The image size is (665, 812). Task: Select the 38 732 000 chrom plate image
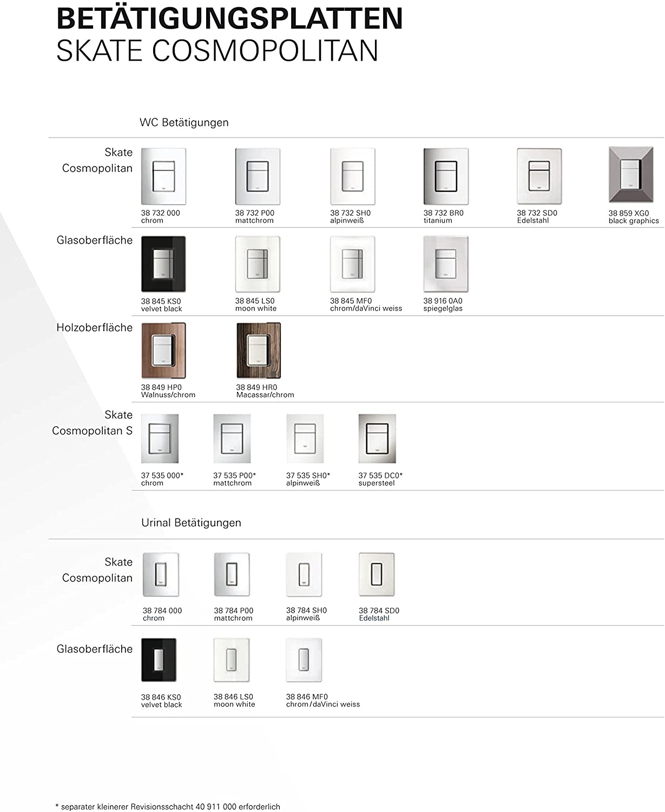point(163,176)
